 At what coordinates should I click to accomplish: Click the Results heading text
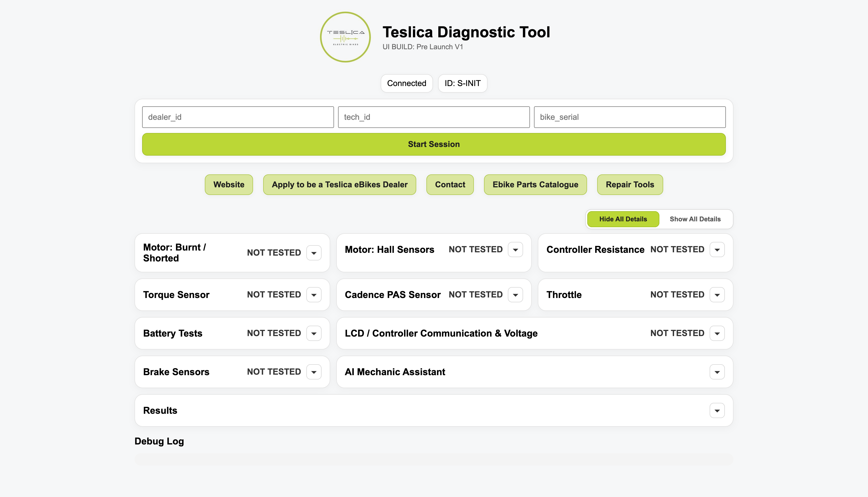click(160, 410)
